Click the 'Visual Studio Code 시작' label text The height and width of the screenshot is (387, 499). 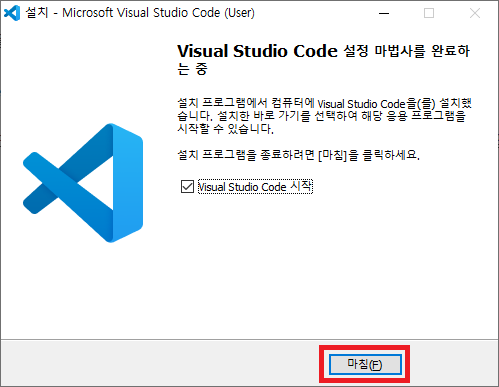(x=255, y=187)
